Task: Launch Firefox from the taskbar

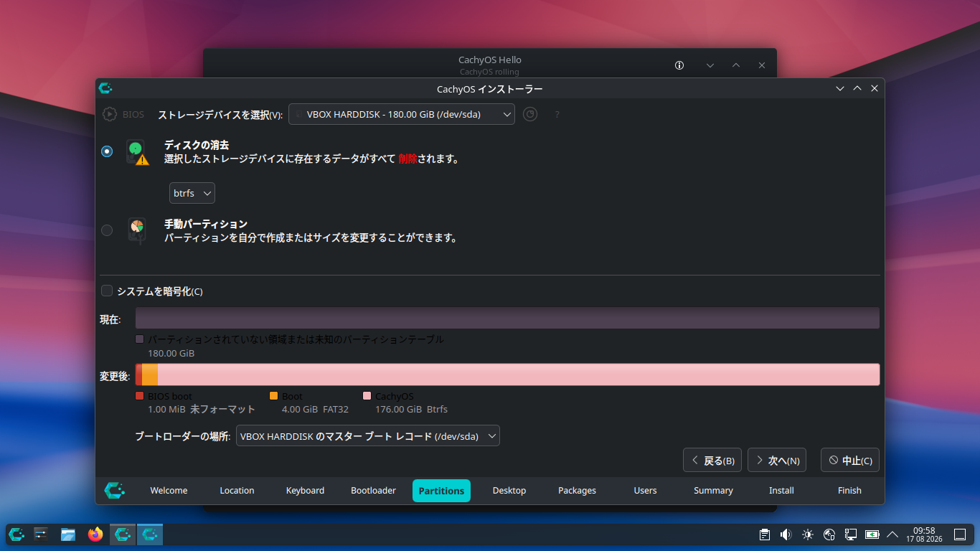Action: click(x=95, y=534)
